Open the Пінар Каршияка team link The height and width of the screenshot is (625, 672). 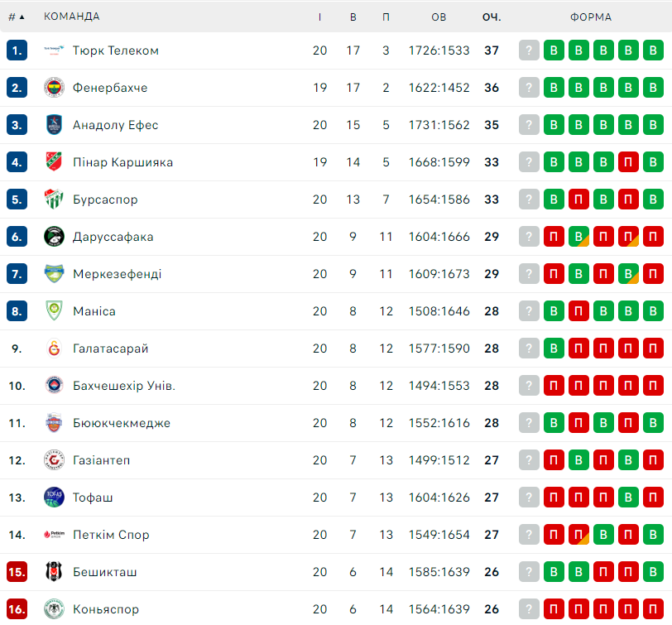[122, 162]
